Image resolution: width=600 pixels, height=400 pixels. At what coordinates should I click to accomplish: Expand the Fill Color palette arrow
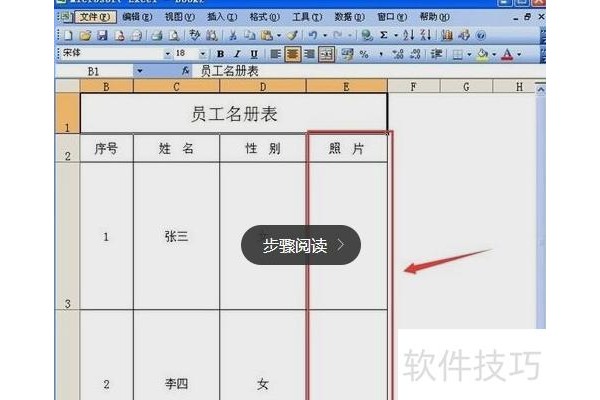tap(494, 55)
